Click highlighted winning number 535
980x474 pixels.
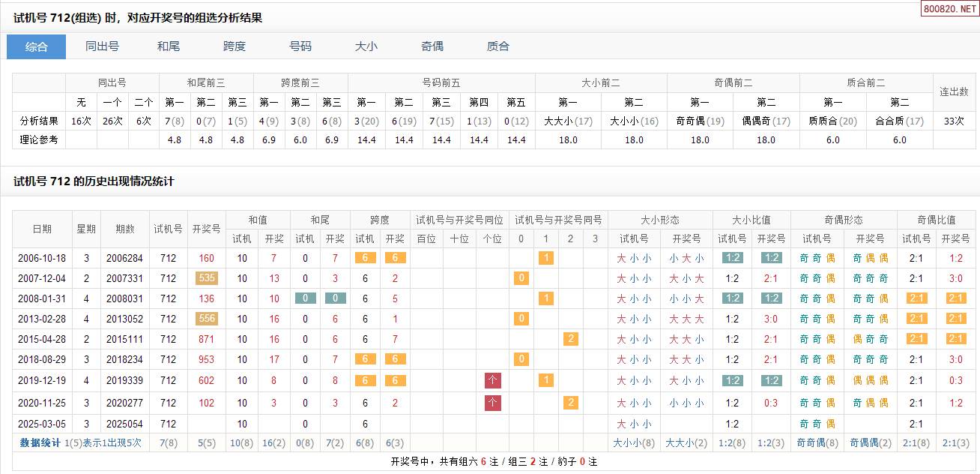pos(207,278)
